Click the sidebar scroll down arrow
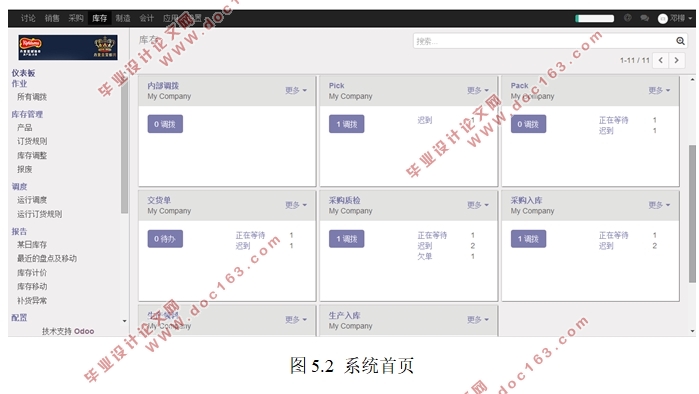Viewport: 699px width, 394px height. point(124,321)
